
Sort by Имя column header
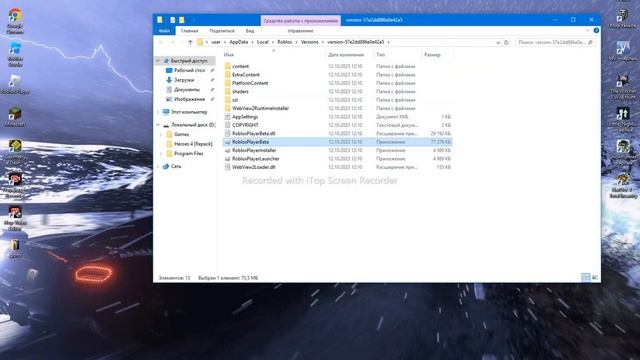click(229, 55)
